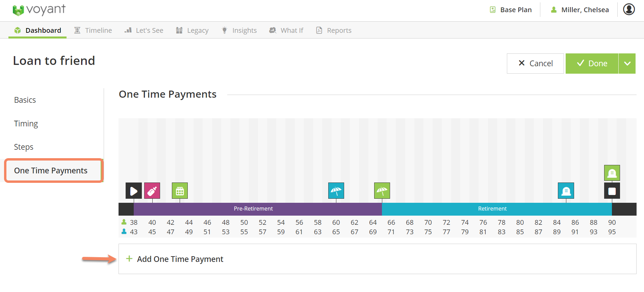Screen dimensions: 644x292
Task: Click the blue tombstone mortality icon
Action: pos(566,191)
